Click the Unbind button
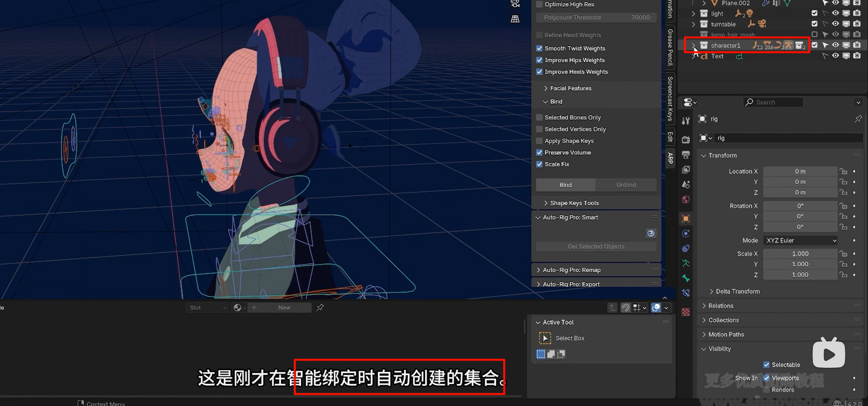The width and height of the screenshot is (868, 406). click(x=626, y=185)
